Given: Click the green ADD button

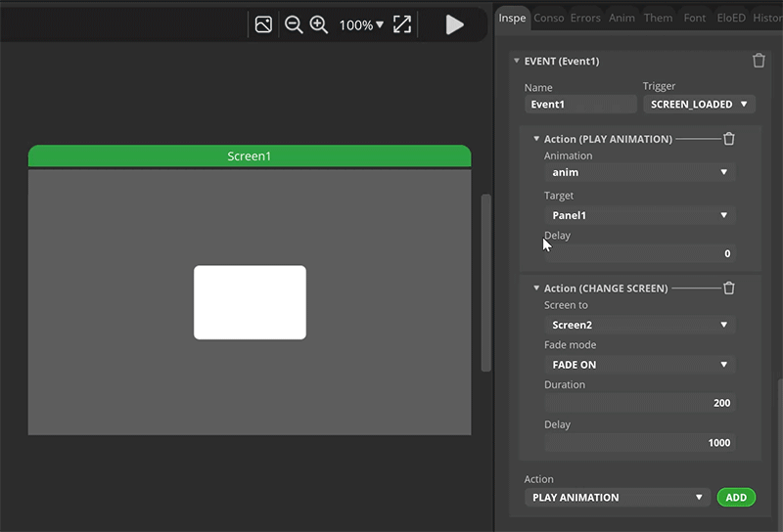Looking at the screenshot, I should pyautogui.click(x=736, y=498).
